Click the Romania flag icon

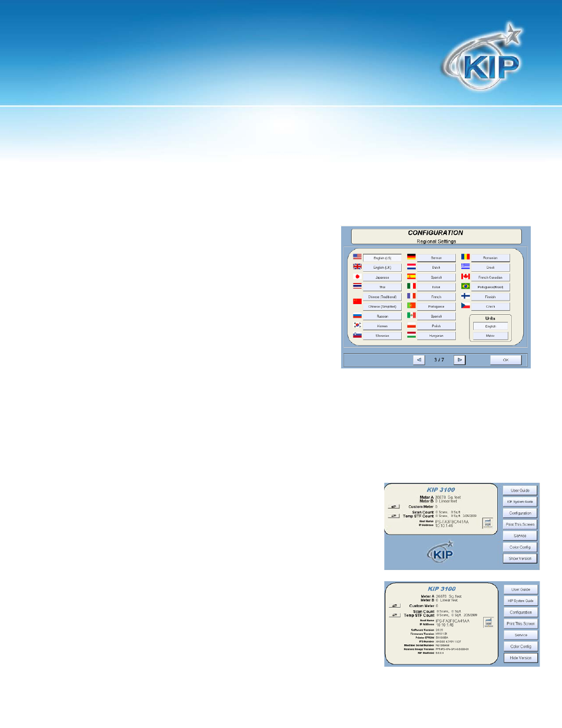coord(465,257)
